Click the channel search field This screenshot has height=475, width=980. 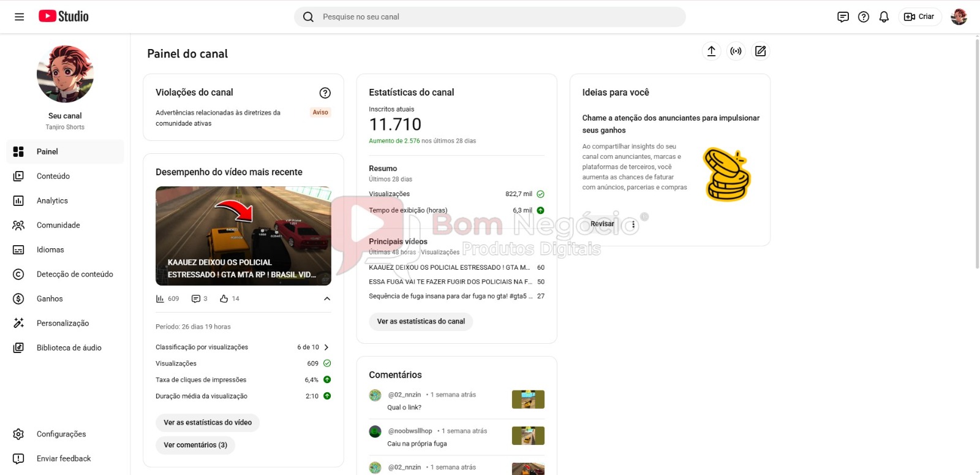pyautogui.click(x=490, y=17)
